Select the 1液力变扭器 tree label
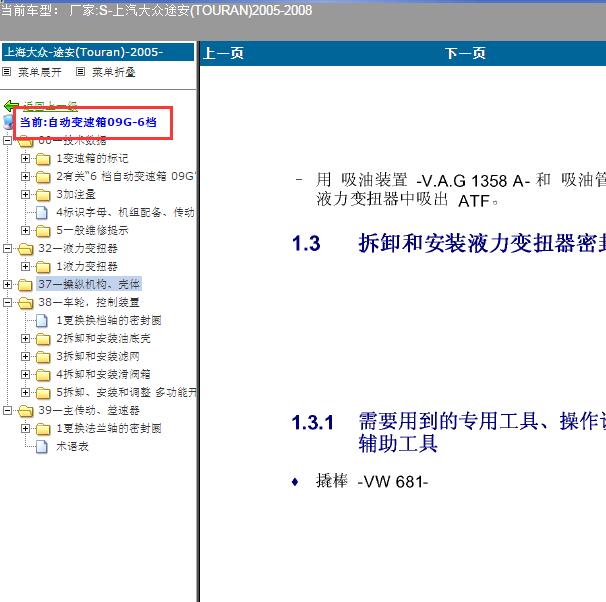Screen dimensions: 606x602 click(87, 267)
